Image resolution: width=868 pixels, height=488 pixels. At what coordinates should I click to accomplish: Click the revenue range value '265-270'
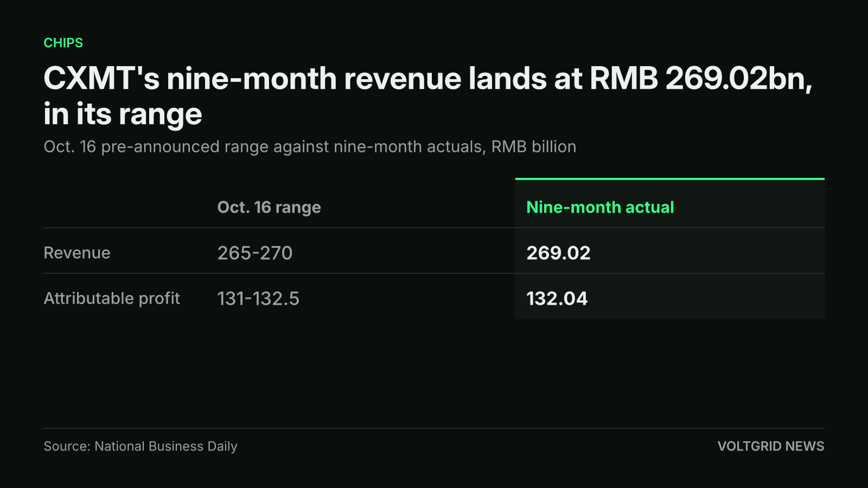click(x=255, y=253)
